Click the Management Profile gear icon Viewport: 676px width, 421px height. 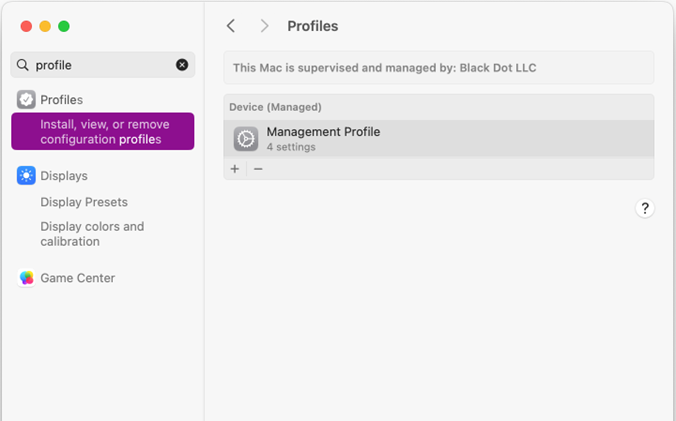(246, 139)
